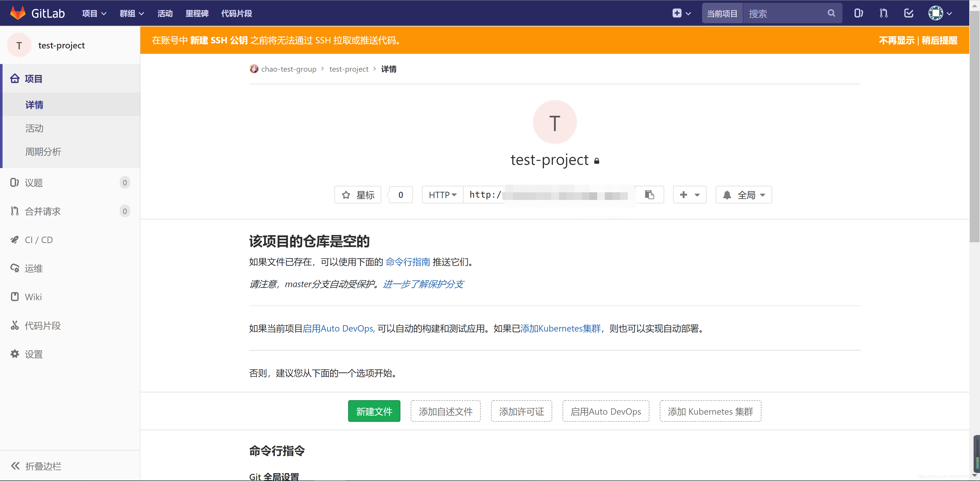This screenshot has width=980, height=481.
Task: Click the star count 0 badge
Action: (401, 195)
